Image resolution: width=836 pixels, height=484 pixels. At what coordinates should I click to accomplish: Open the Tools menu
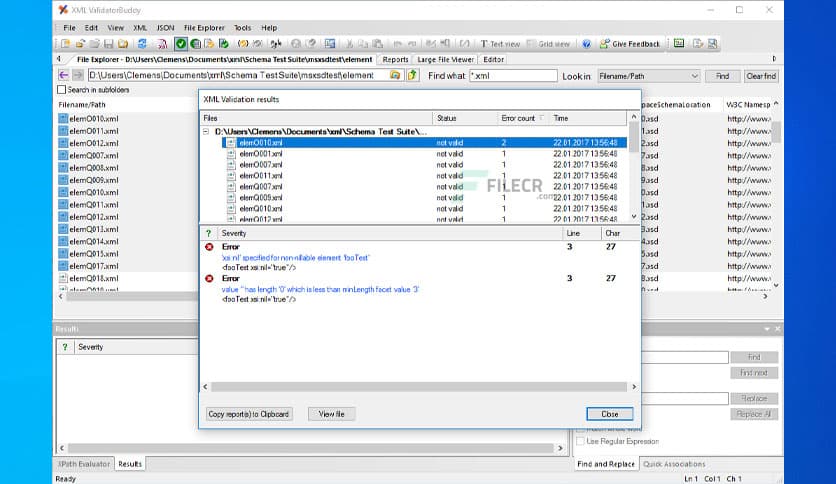242,28
